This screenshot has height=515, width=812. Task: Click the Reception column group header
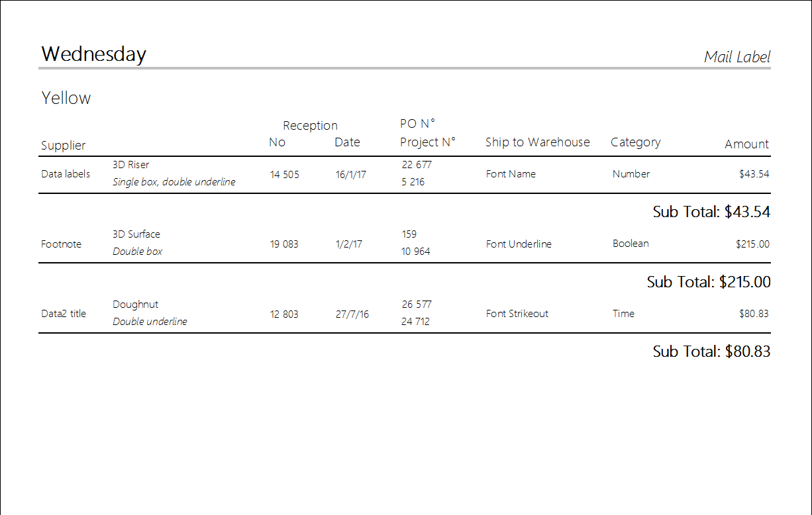click(310, 126)
